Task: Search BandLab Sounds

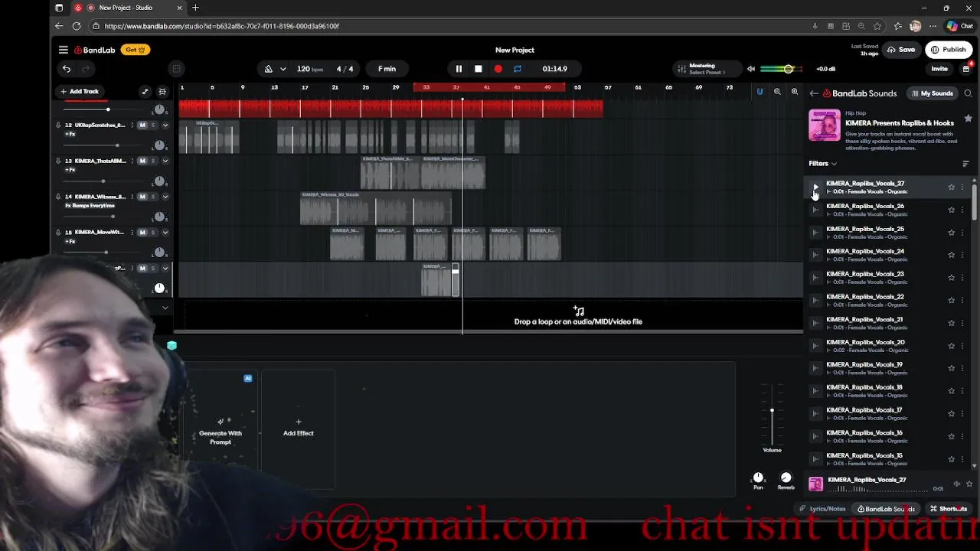Action: click(x=969, y=93)
